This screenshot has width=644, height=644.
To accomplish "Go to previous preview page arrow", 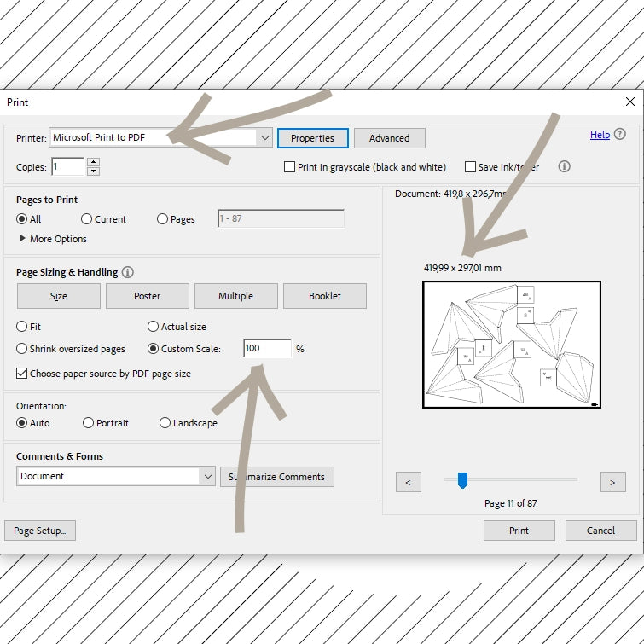I will tap(408, 483).
